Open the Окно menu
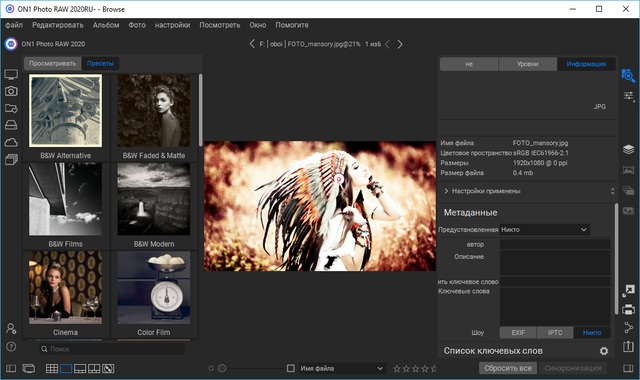This screenshot has height=380, width=640. click(258, 25)
